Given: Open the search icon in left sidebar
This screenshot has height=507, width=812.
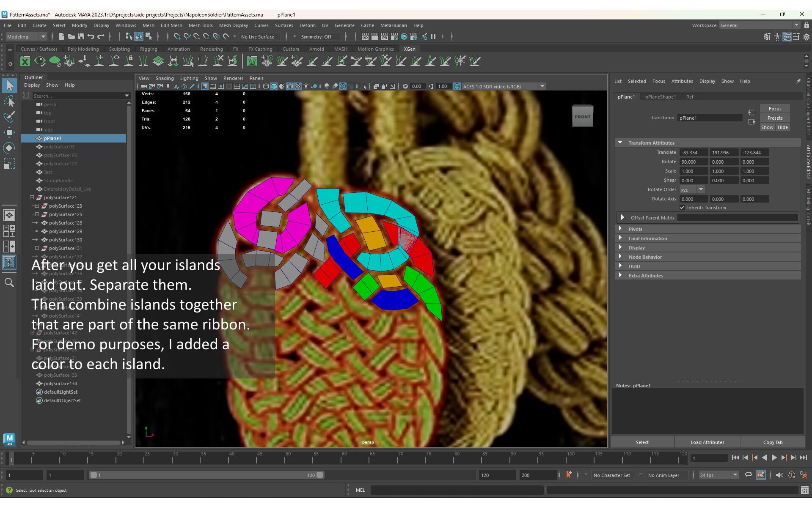Looking at the screenshot, I should tap(9, 282).
